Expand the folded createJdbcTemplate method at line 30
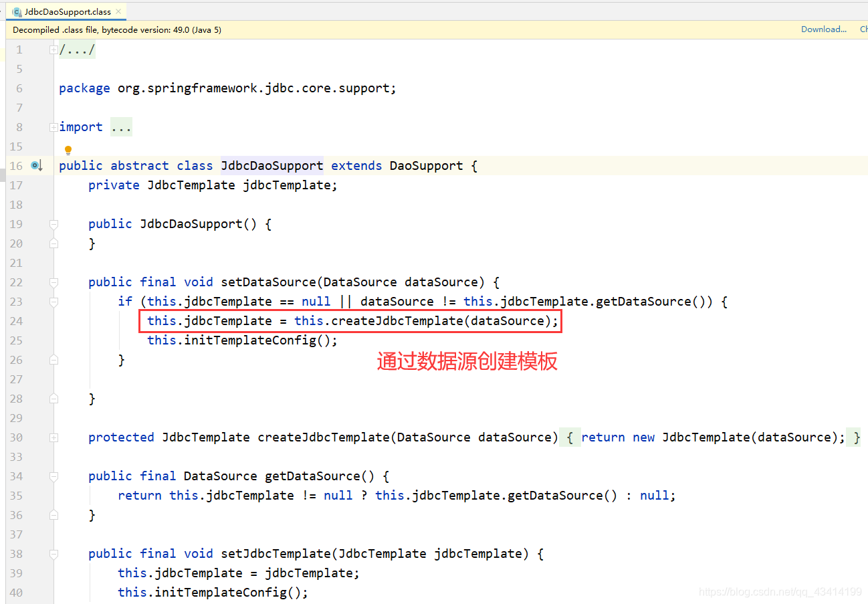Image resolution: width=868 pixels, height=604 pixels. pyautogui.click(x=53, y=437)
